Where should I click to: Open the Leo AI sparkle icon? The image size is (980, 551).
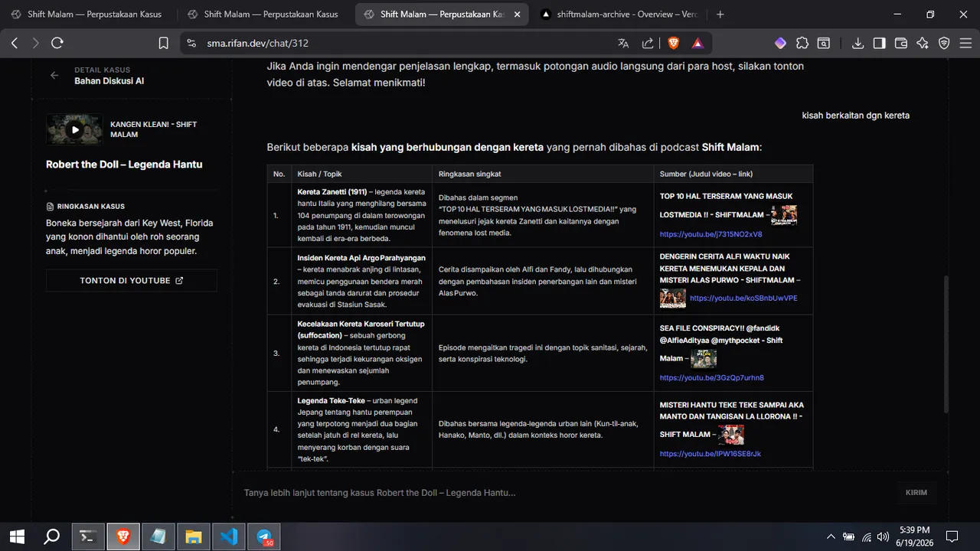coord(923,44)
